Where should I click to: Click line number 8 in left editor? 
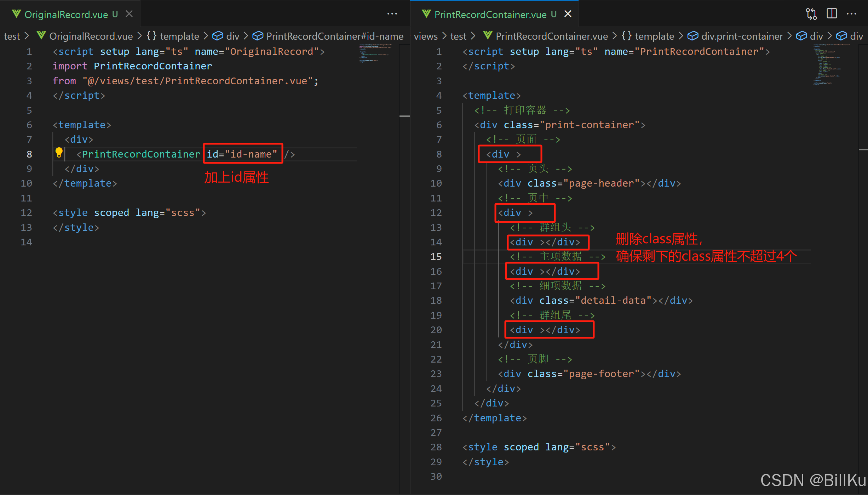coord(29,154)
